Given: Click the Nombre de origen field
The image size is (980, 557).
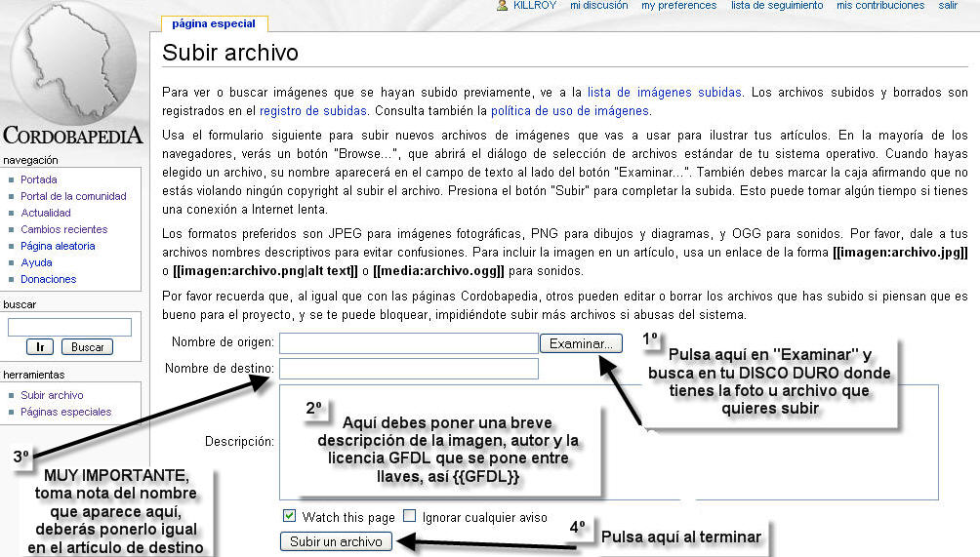Looking at the screenshot, I should 409,343.
